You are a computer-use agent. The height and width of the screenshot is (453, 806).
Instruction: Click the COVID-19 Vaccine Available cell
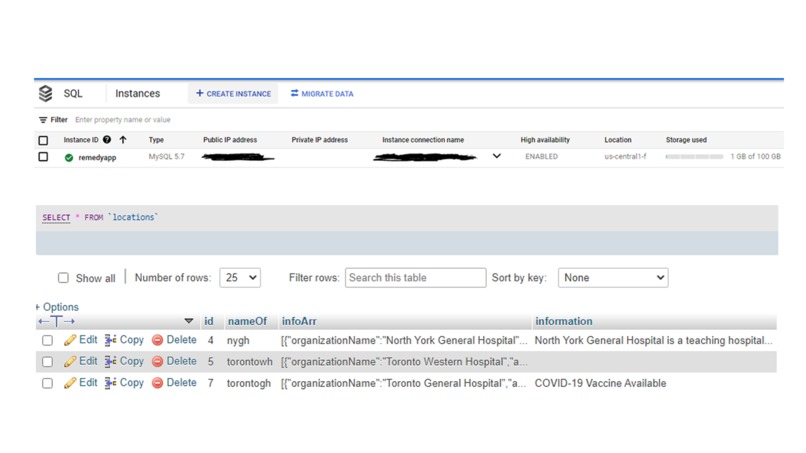point(600,384)
